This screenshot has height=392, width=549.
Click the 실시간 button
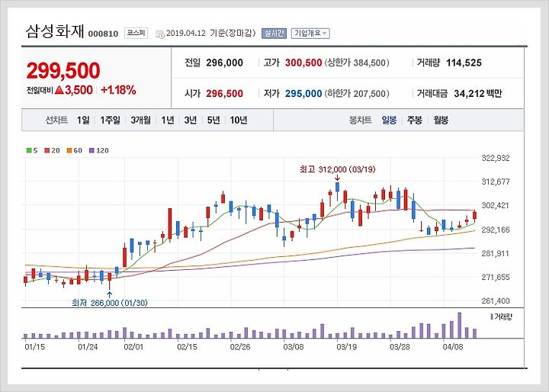[x=274, y=34]
